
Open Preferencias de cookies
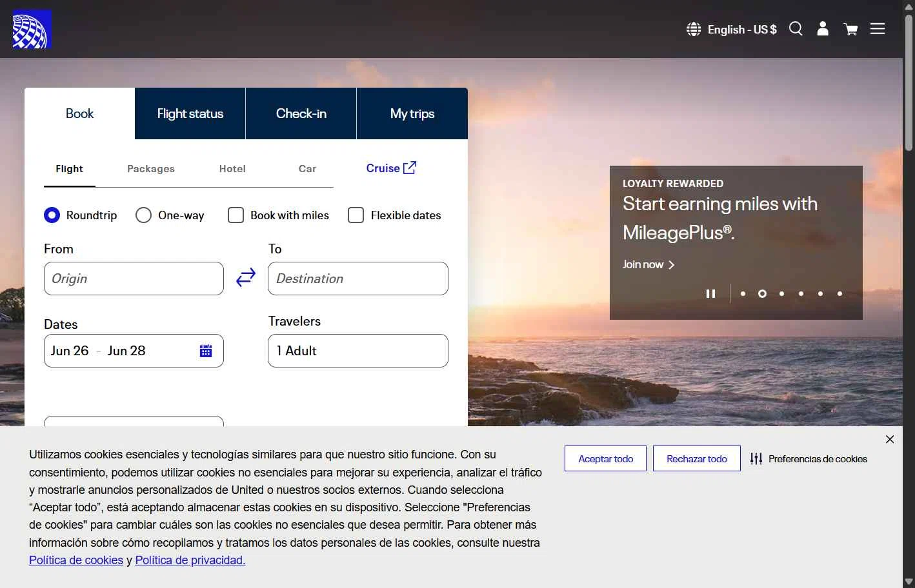point(809,459)
